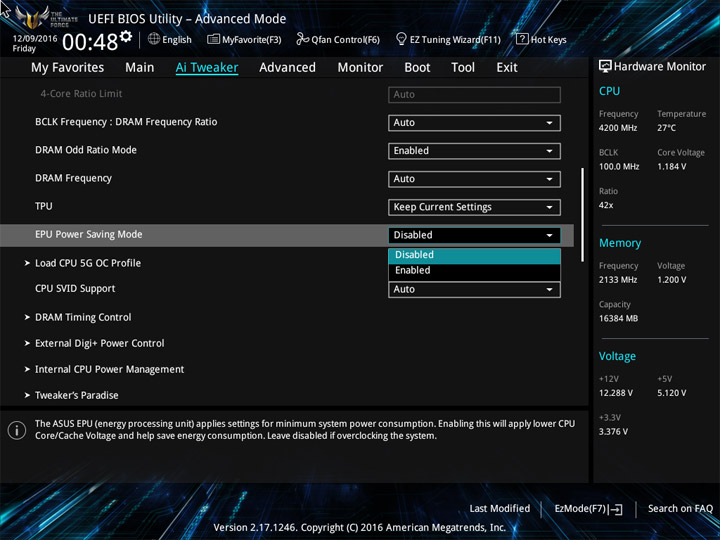Open the CPU SVID Support dropdown
The width and height of the screenshot is (720, 540).
coord(474,290)
